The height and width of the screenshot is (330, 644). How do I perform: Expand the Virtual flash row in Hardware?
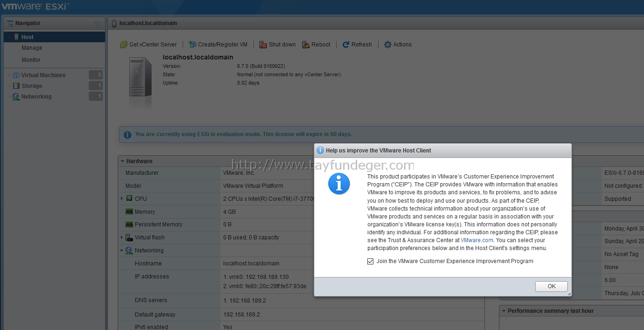tap(122, 238)
